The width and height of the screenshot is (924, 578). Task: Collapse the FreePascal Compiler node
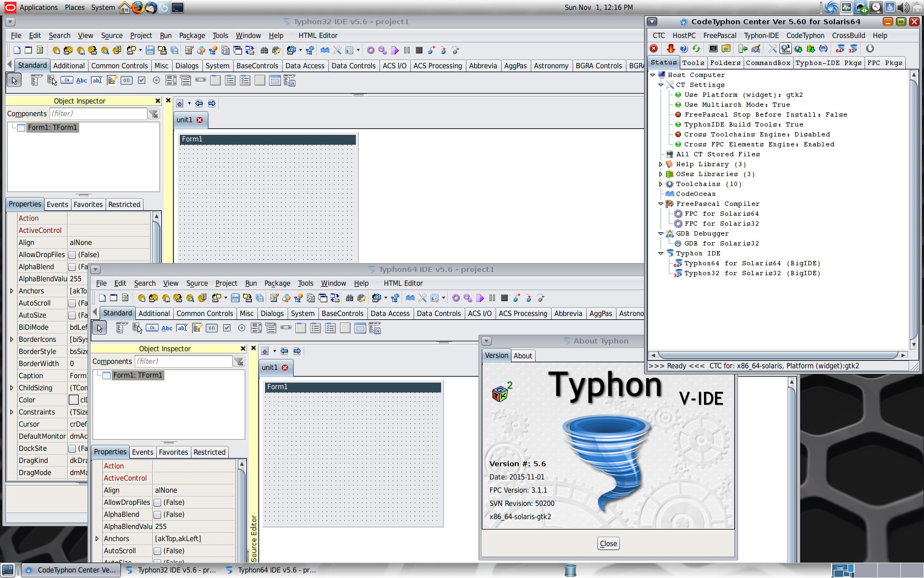[x=661, y=204]
